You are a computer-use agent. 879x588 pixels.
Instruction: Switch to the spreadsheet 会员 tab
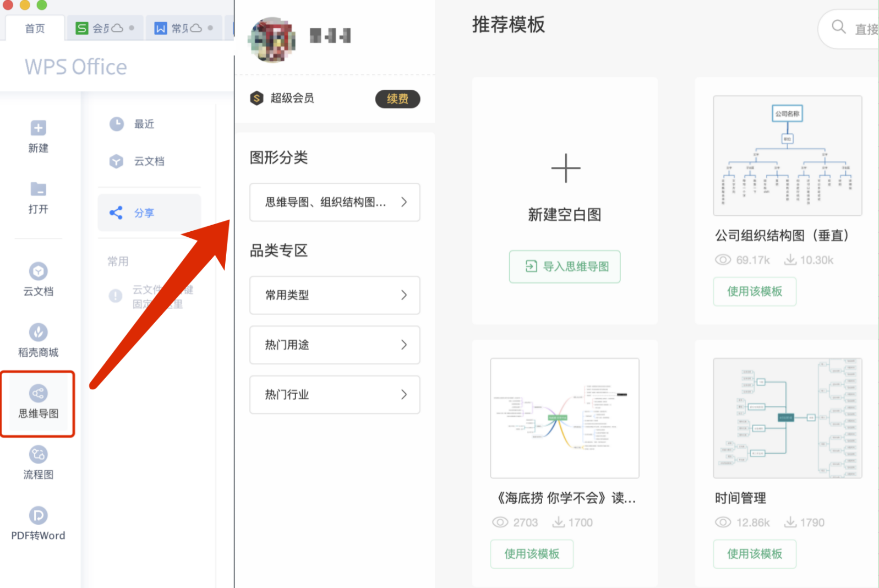point(105,28)
